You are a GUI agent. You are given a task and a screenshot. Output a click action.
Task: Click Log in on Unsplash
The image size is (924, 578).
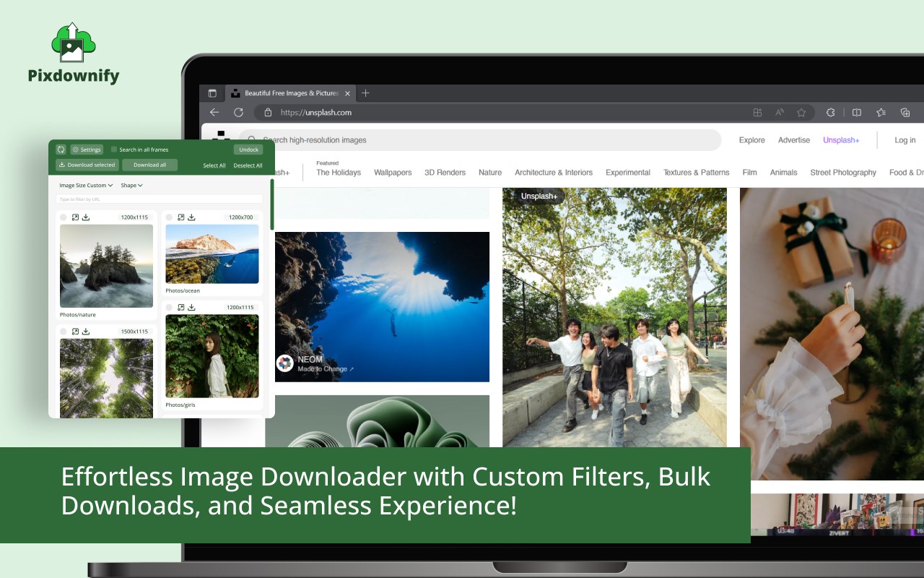[905, 140]
